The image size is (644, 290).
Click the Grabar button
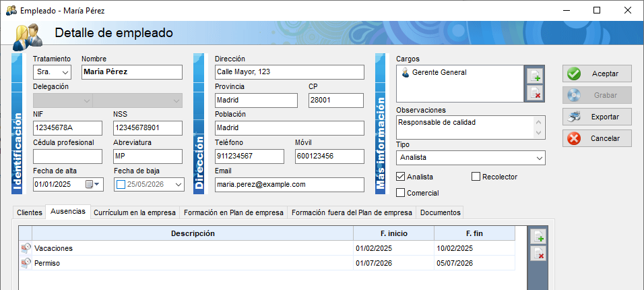point(597,95)
